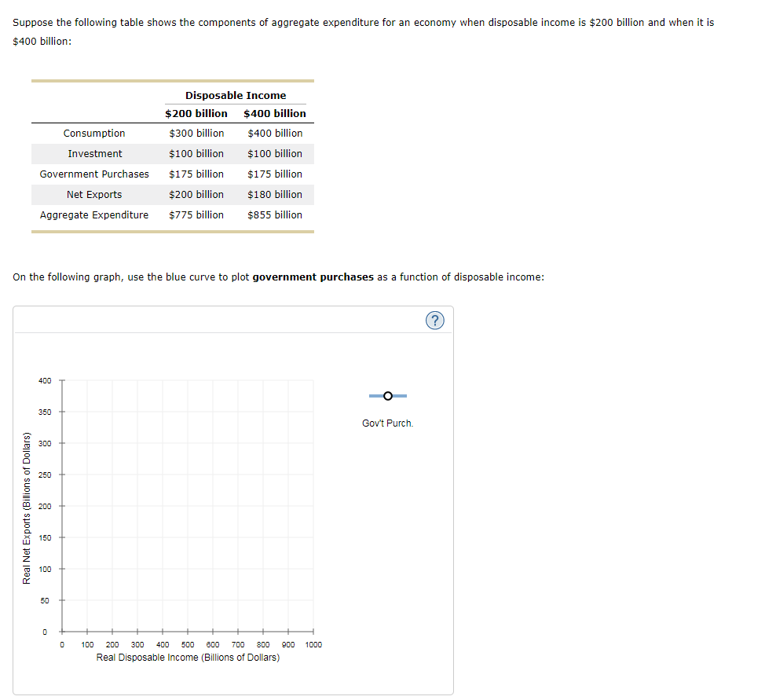Click the graph point at disposable income 400

tap(163, 521)
